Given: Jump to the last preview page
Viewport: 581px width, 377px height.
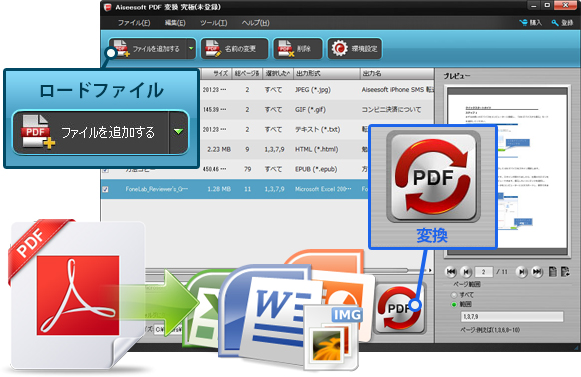Looking at the screenshot, I should (537, 272).
